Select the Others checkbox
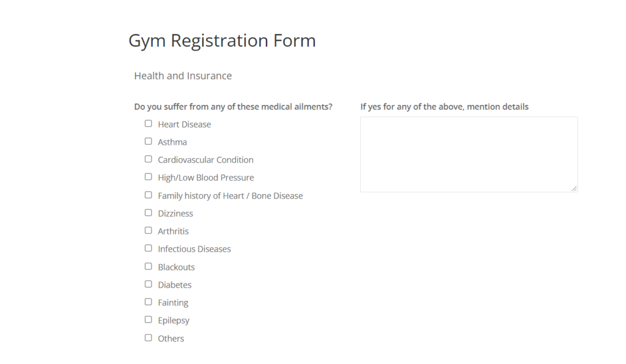626x364 pixels. click(x=148, y=337)
